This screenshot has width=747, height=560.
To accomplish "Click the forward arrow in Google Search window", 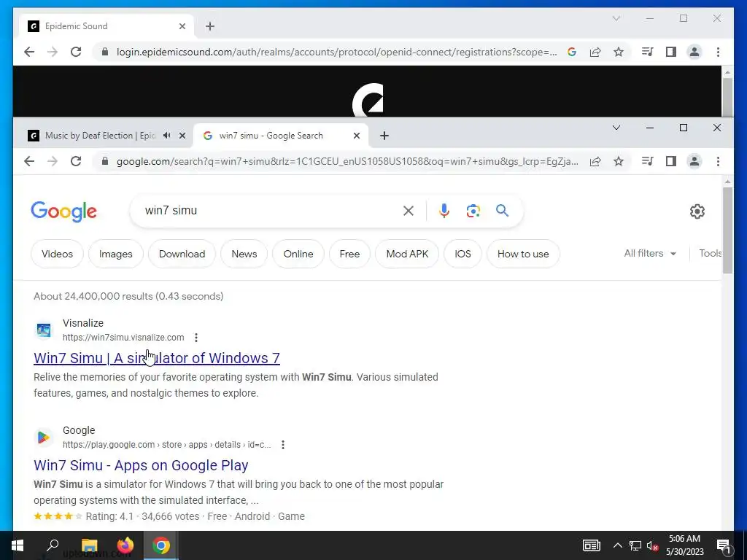I will pos(53,161).
